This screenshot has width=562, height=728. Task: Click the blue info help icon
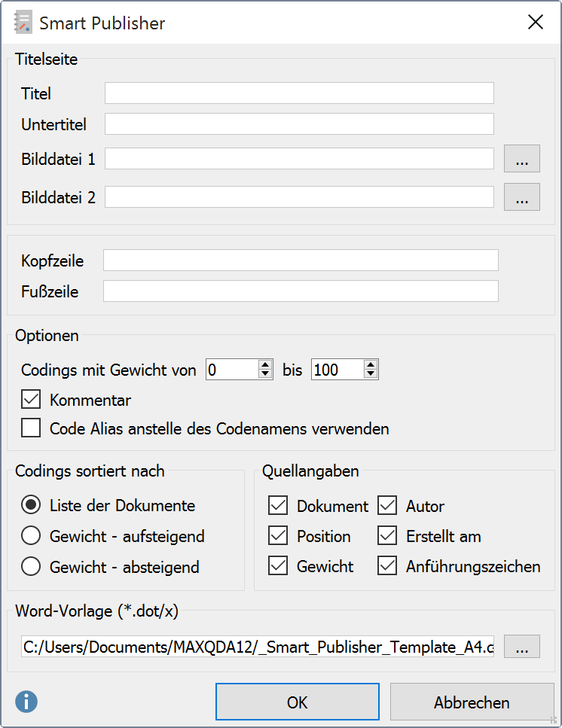(26, 702)
